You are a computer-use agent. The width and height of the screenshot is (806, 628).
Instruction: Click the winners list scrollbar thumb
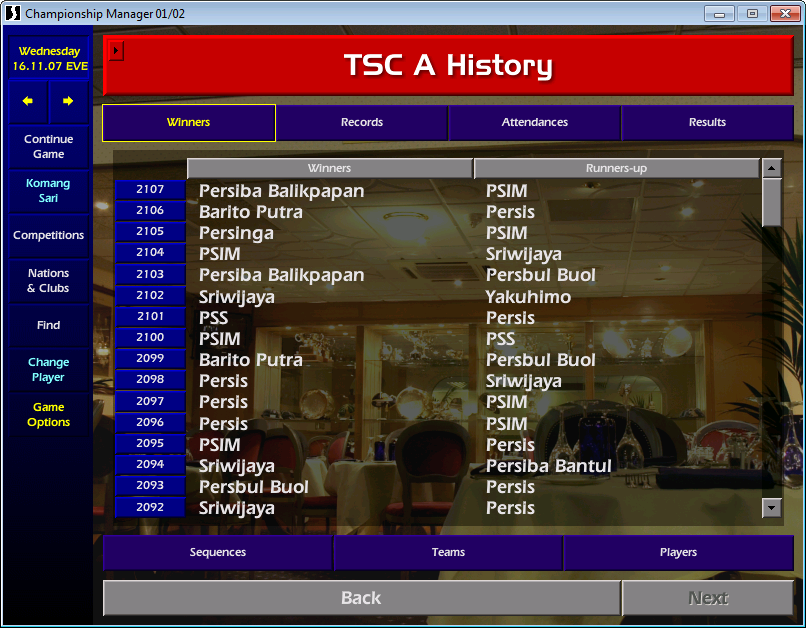click(772, 202)
